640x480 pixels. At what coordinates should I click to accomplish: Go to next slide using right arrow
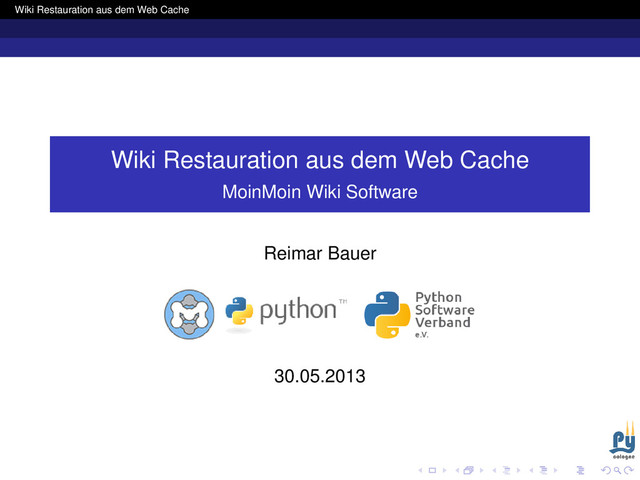tap(444, 470)
